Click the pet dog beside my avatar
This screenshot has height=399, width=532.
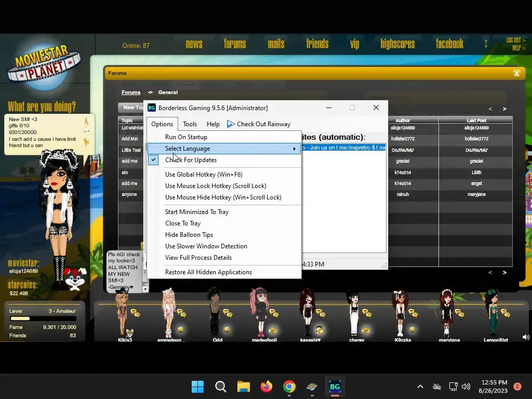coord(75,279)
